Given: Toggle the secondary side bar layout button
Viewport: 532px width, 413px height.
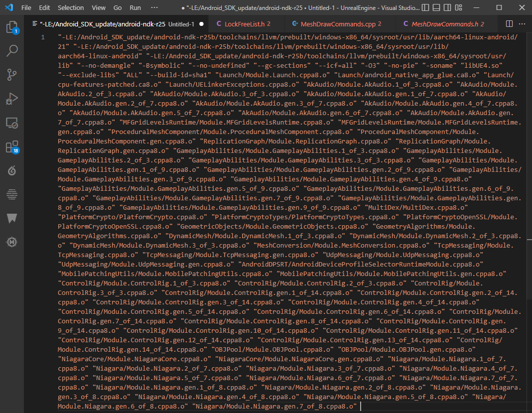Looking at the screenshot, I should click(x=447, y=7).
